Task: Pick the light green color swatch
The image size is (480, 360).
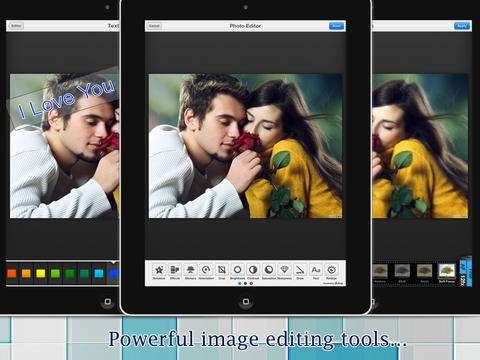Action: point(55,274)
